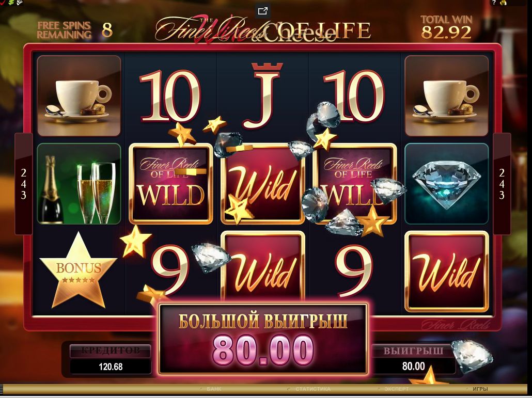This screenshot has width=532, height=398.
Task: Click the top-left coffee cup symbol
Action: [x=79, y=96]
